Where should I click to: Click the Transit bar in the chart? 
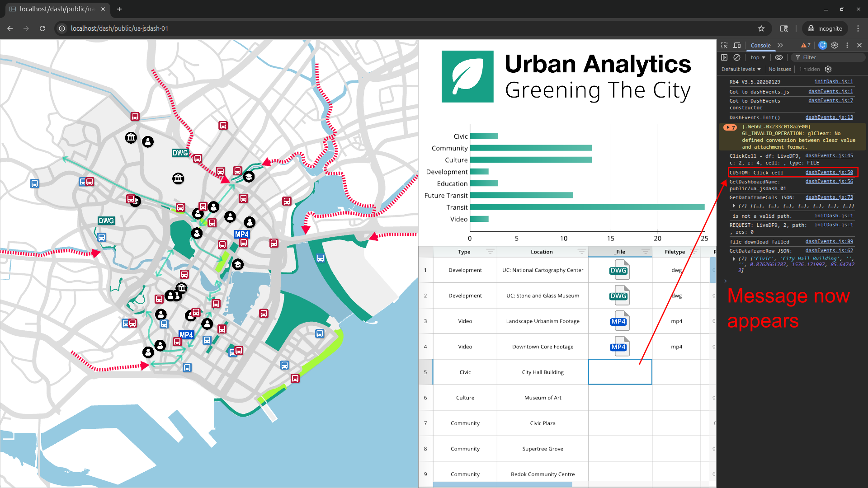(x=587, y=207)
